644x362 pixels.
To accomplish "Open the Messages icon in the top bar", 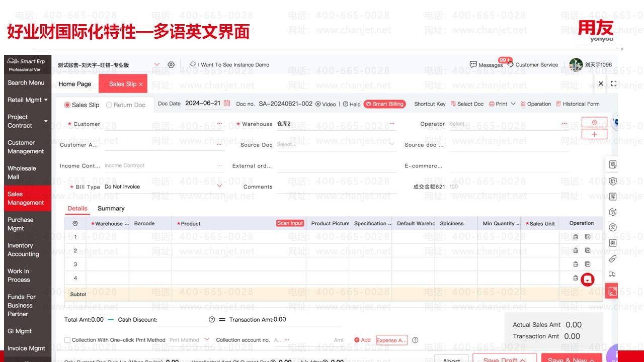I will point(473,64).
